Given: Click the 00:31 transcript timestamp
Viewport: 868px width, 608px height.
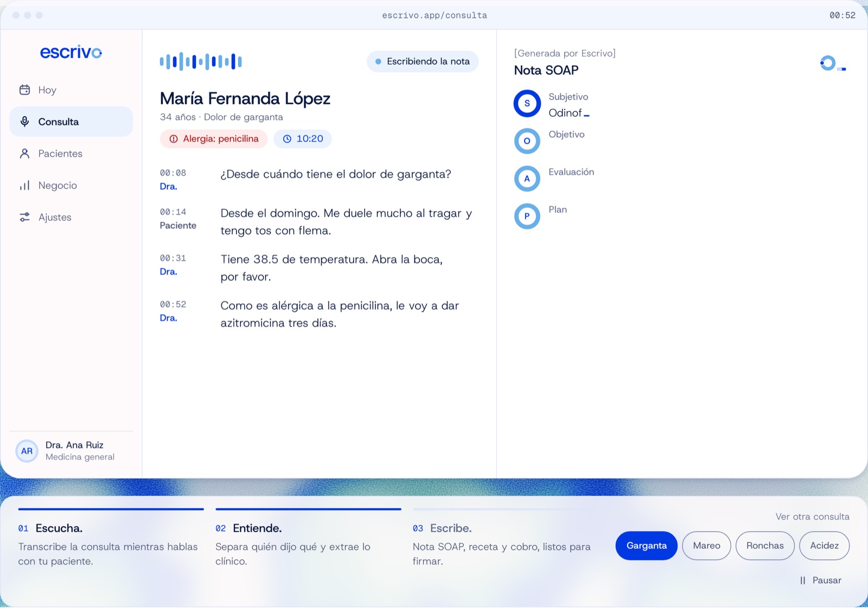Looking at the screenshot, I should click(x=173, y=258).
